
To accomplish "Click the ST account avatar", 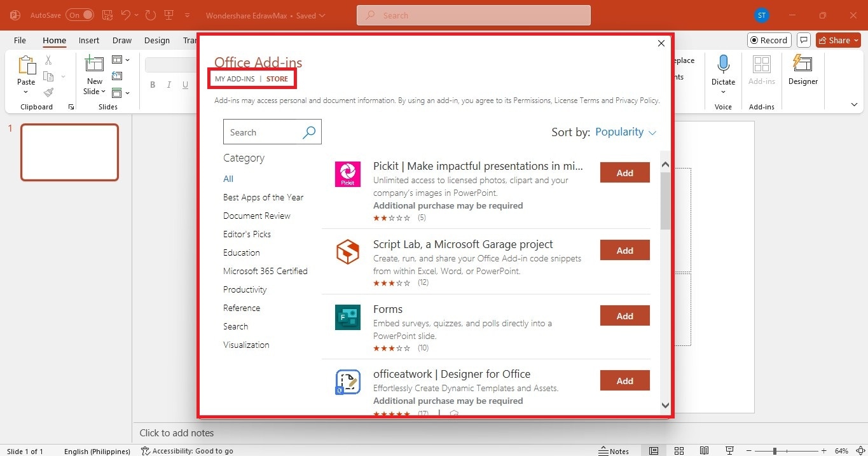I will 762,15.
